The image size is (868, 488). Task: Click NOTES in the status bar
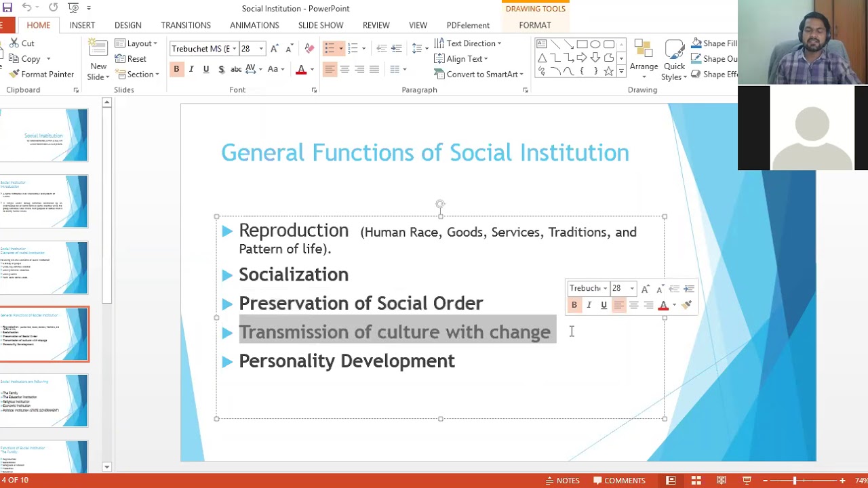562,481
